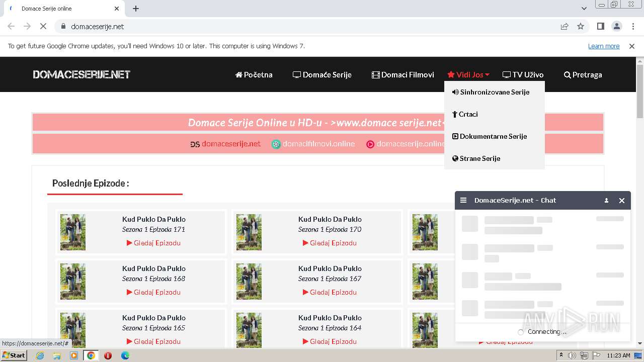Open the Opera taskbar icon
The height and width of the screenshot is (362, 644).
click(108, 355)
